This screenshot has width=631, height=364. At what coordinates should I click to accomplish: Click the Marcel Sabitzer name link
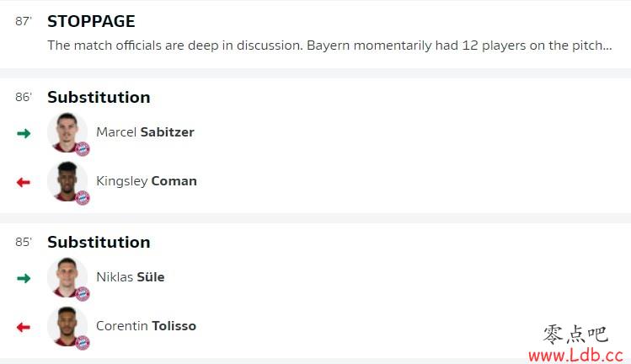click(x=145, y=132)
